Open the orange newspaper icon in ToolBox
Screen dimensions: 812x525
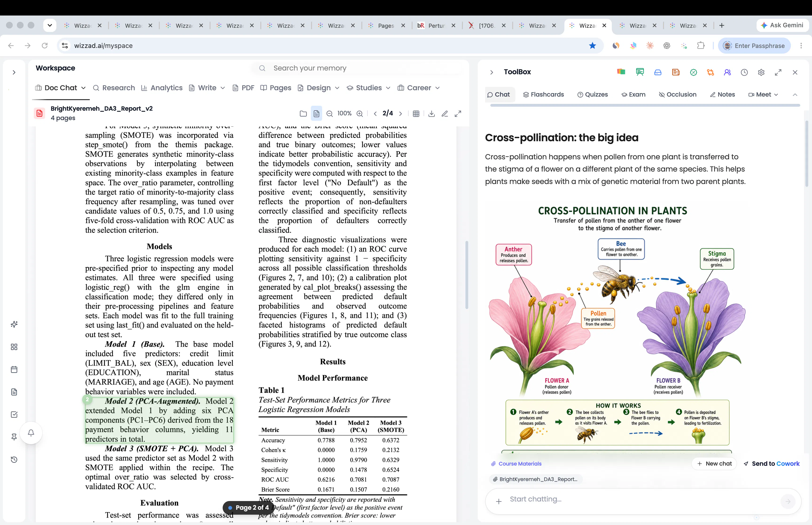coord(676,72)
